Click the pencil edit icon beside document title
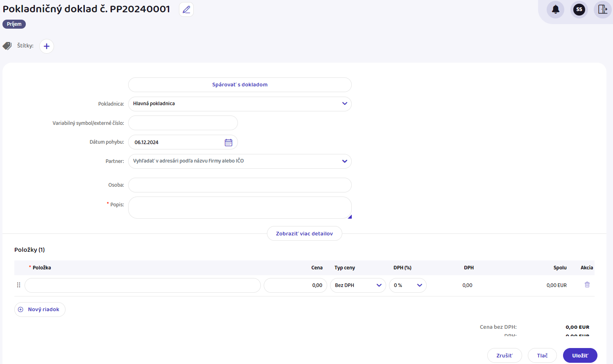The width and height of the screenshot is (613, 364). click(x=186, y=9)
